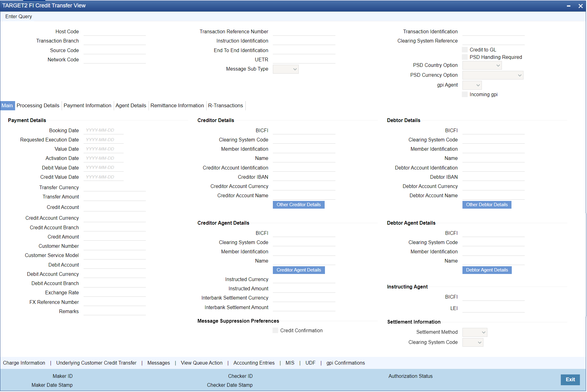Select the Credit Value Date field
Screen dimensions: 587x392
104,177
